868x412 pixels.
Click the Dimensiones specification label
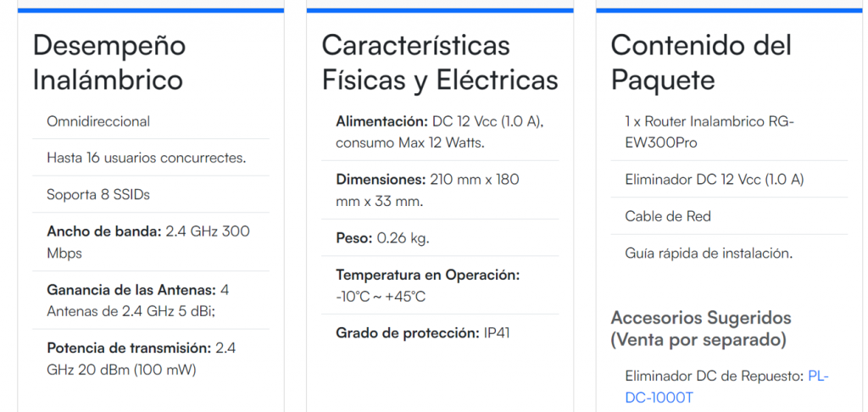(x=381, y=180)
